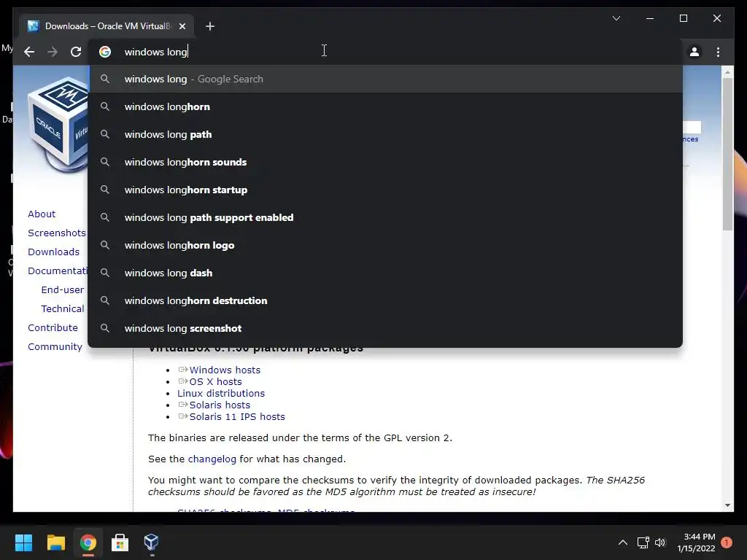Click the Google icon in address bar
The image size is (747, 560).
tap(105, 52)
